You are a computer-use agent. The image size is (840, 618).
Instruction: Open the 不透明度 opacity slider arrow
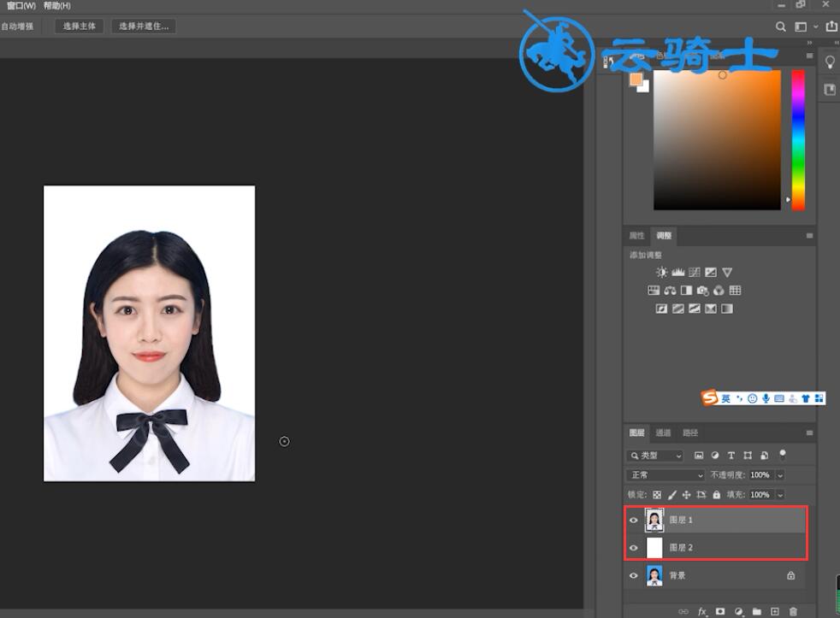pos(780,475)
